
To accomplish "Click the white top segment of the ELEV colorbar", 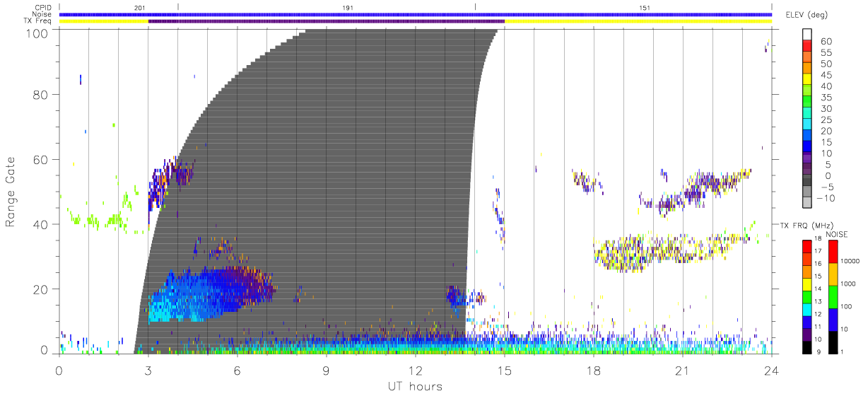I will click(807, 35).
